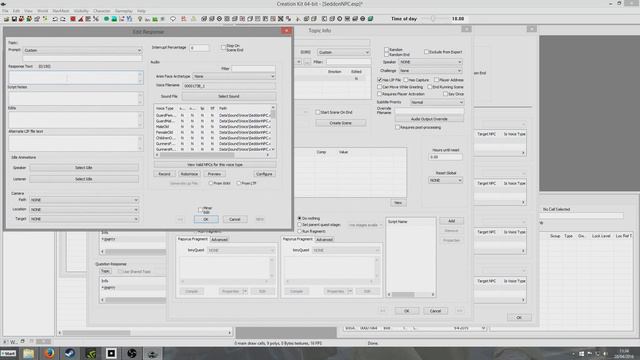Click Select Idle for Listener
This screenshot has height=360, width=640.
pyautogui.click(x=84, y=179)
